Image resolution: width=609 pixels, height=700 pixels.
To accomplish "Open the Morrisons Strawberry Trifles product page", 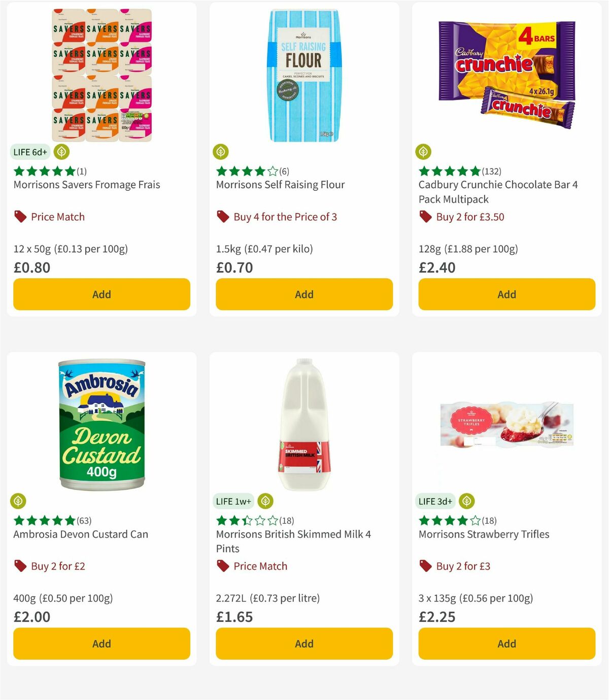I will click(x=483, y=535).
